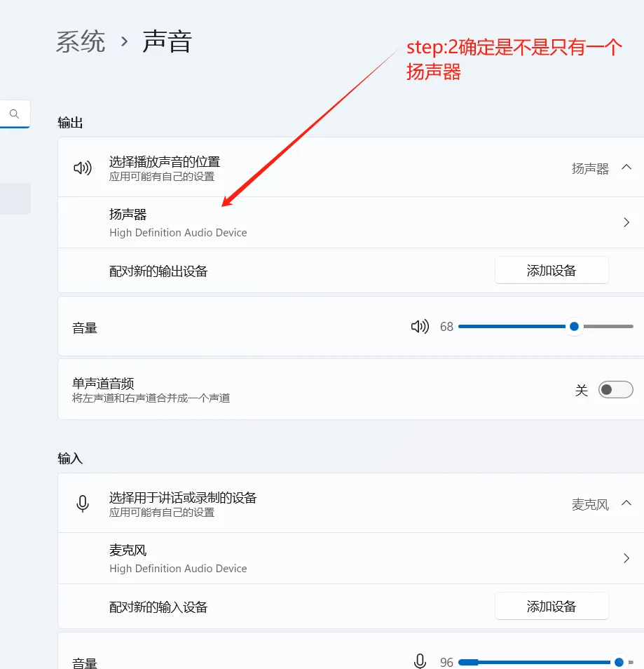Click the microphone icon beside 选择用于讲话或录制的设备
Screen dimensions: 644x669
pos(82,504)
